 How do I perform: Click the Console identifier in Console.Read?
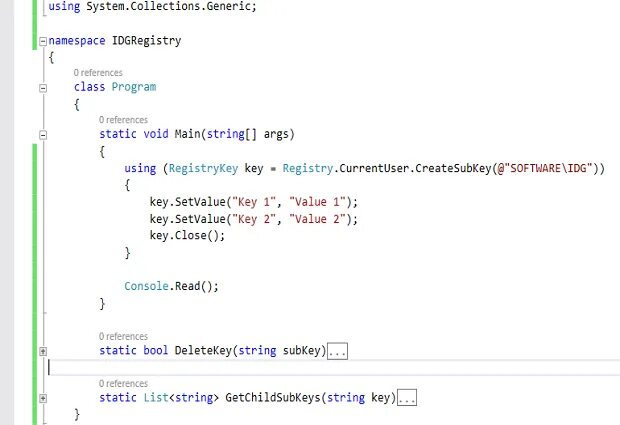click(146, 286)
